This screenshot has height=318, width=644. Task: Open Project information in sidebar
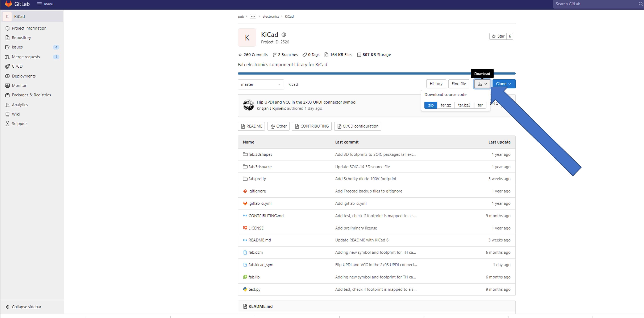click(29, 28)
